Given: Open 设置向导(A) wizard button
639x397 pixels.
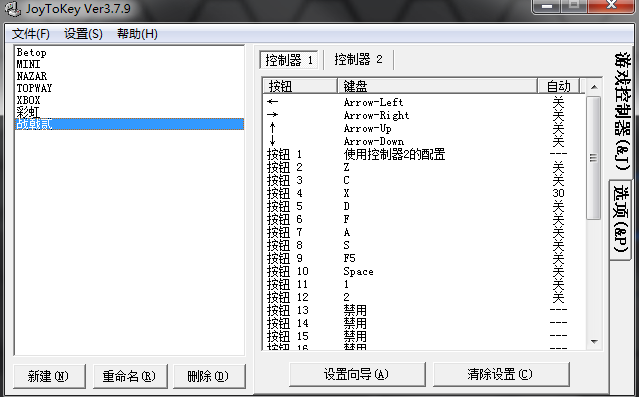Looking at the screenshot, I should tap(357, 374).
